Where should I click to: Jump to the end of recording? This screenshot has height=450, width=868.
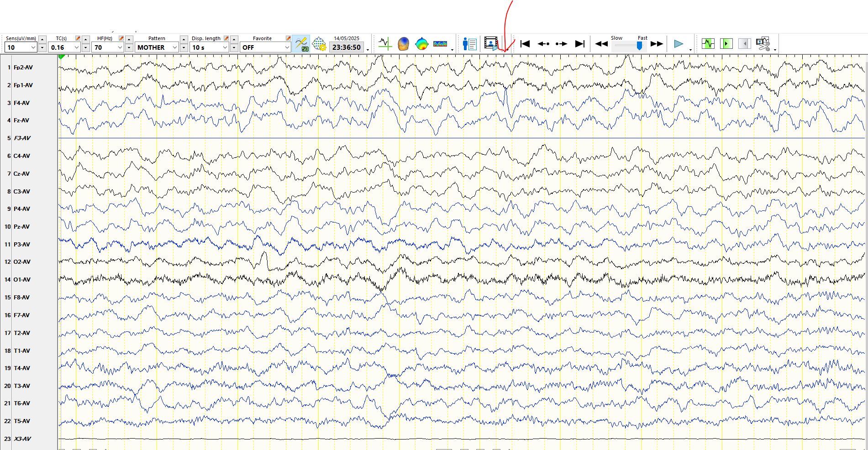pos(579,44)
